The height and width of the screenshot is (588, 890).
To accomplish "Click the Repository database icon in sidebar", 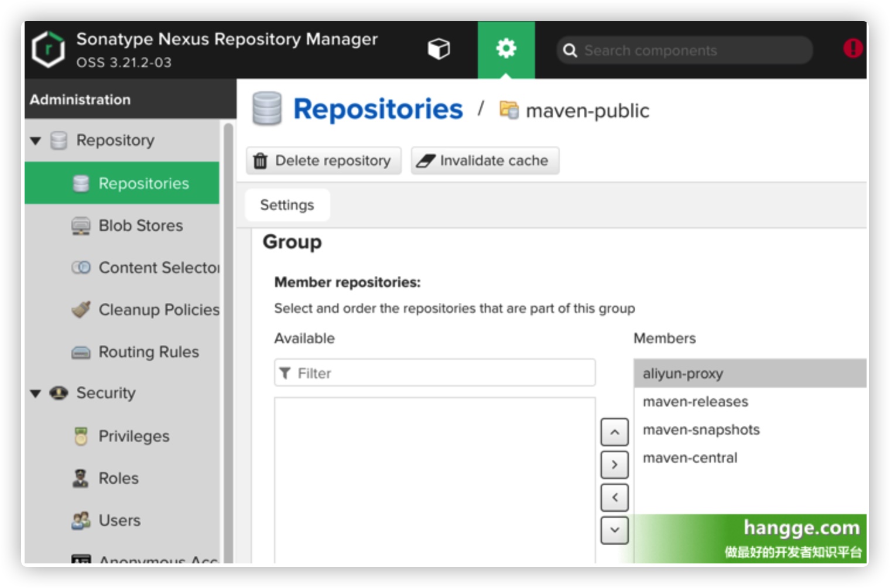I will click(x=59, y=141).
